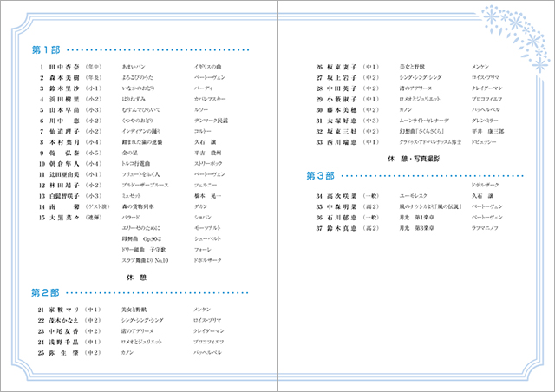The image size is (555, 392).
Task: Click the composer 'シューベルト'
Action: [x=207, y=239]
